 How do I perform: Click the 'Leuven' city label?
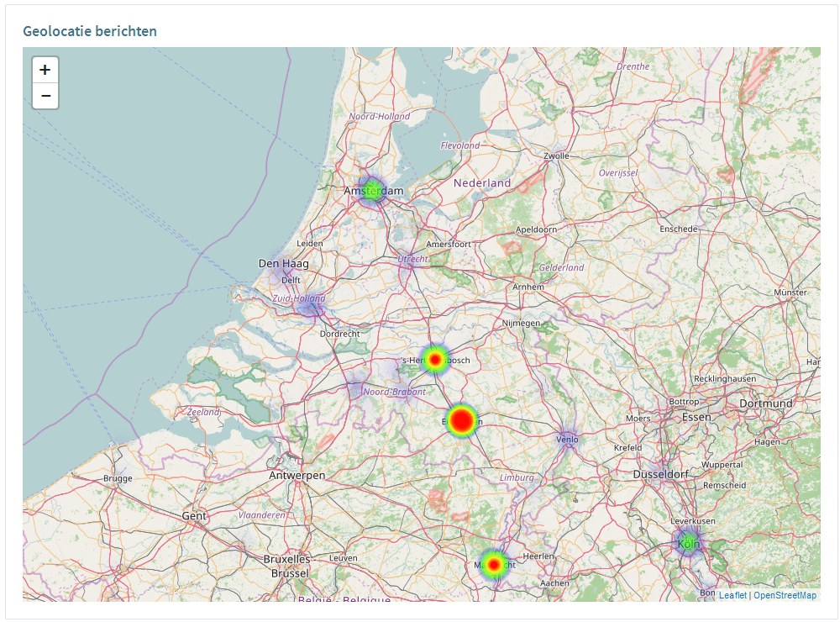point(343,558)
